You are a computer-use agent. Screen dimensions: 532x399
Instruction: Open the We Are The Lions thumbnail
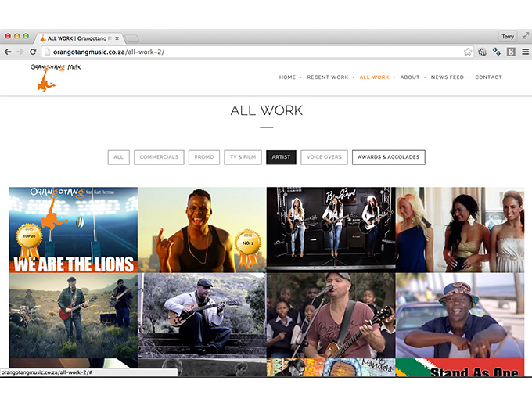(x=74, y=230)
